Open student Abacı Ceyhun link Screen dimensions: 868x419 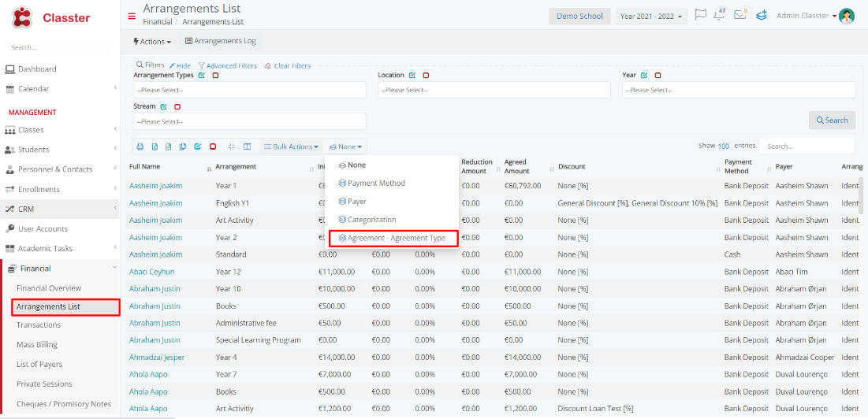[x=151, y=272]
